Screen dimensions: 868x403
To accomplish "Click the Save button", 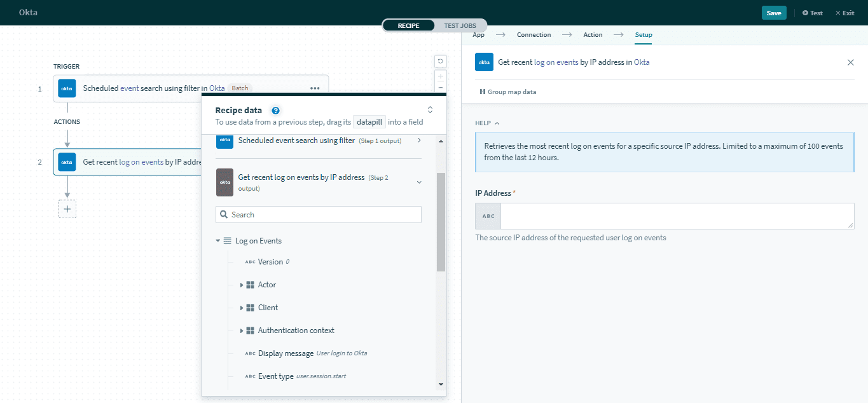I will (x=773, y=13).
